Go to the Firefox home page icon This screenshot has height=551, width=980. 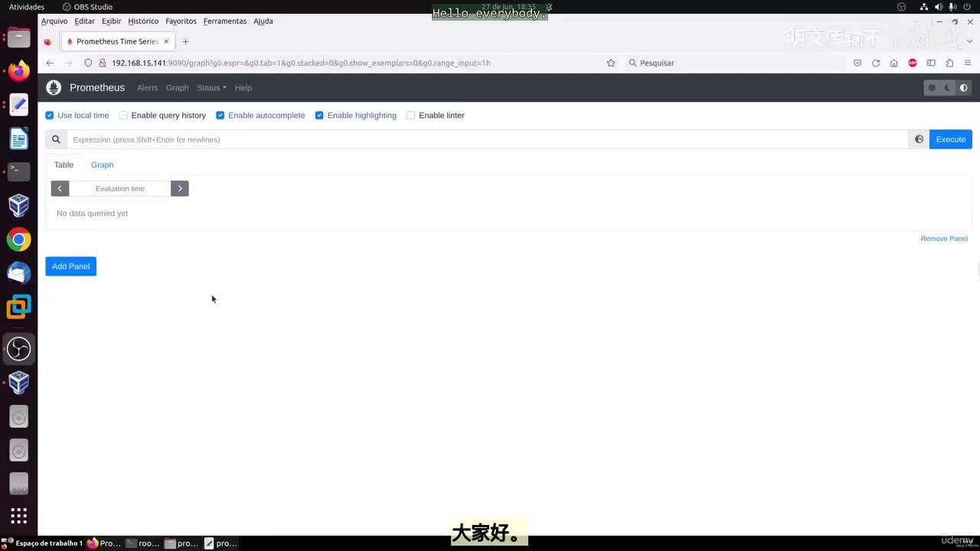pos(893,63)
